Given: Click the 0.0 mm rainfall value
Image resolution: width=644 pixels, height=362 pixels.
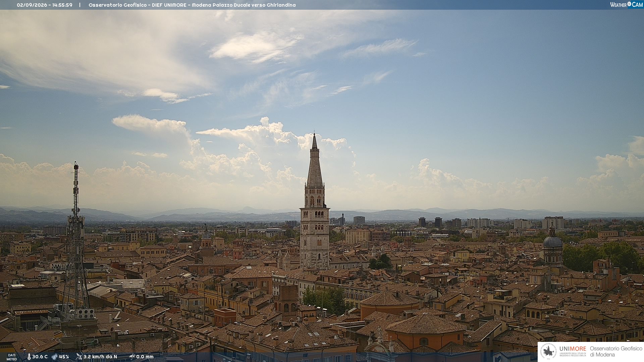Looking at the screenshot, I should pos(145,357).
